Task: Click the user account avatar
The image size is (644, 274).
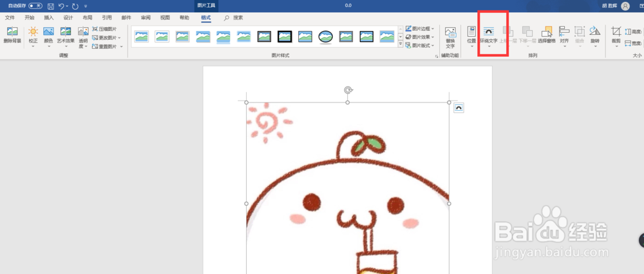Action: 625,6
